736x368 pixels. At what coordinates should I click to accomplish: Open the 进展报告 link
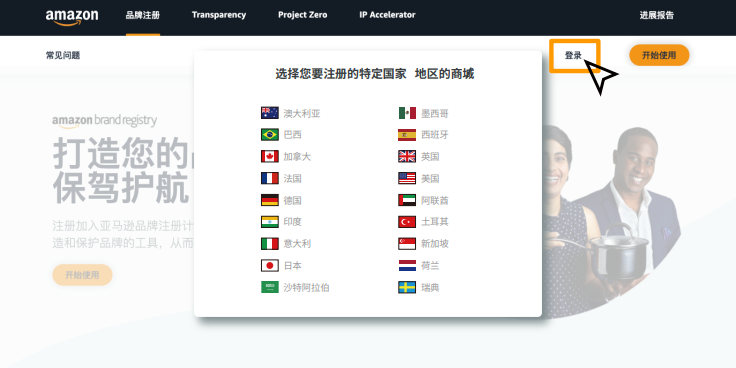pyautogui.click(x=657, y=15)
